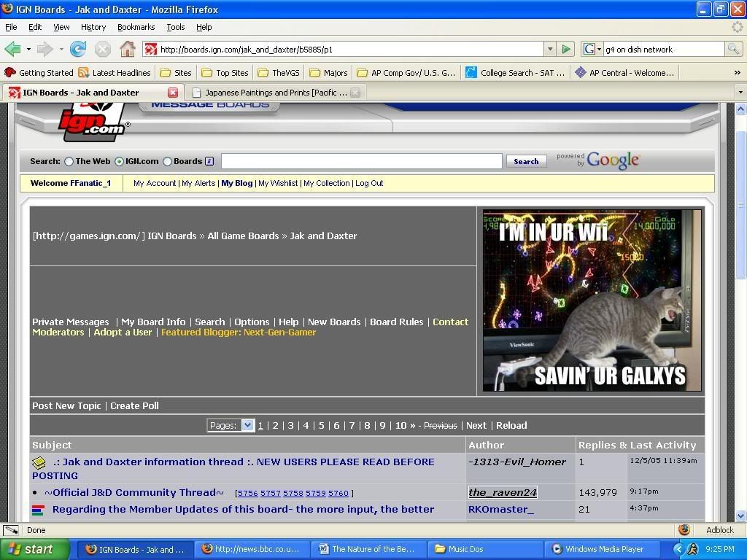This screenshot has width=747, height=560.
Task: Open the File menu
Action: click(x=11, y=27)
